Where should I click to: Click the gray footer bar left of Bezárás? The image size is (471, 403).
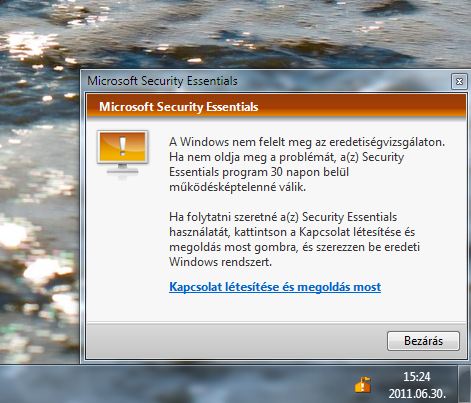tap(233, 341)
